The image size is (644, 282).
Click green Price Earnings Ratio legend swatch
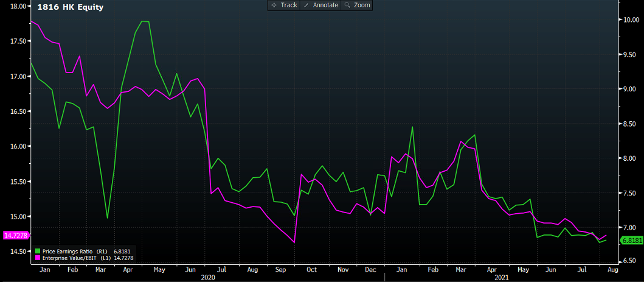pyautogui.click(x=38, y=250)
